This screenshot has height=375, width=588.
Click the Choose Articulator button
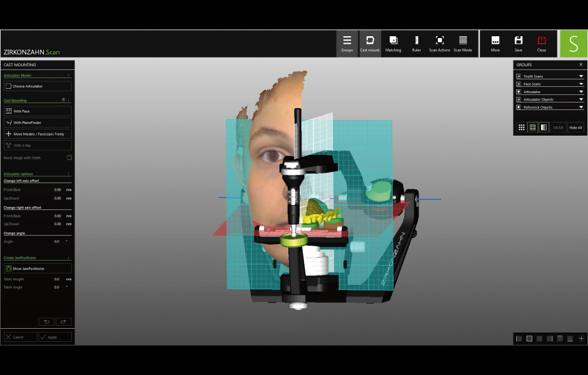38,86
